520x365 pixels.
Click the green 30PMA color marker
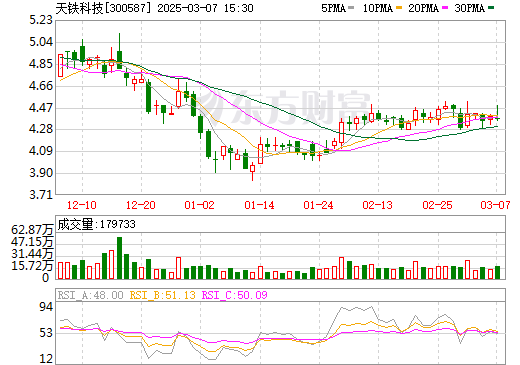click(491, 7)
